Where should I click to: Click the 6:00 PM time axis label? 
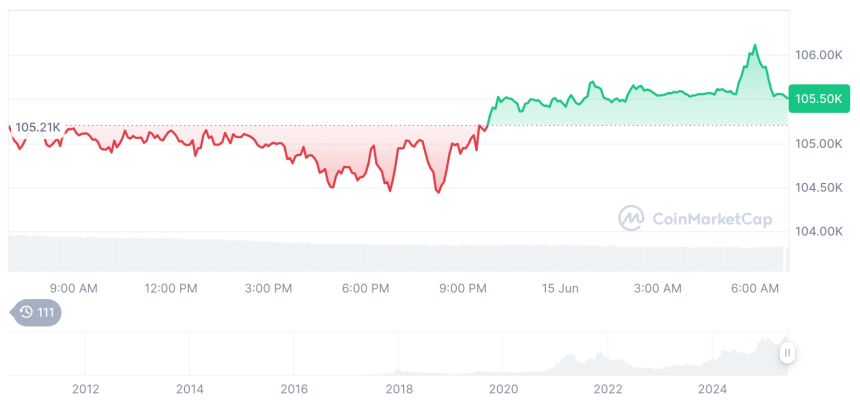(366, 288)
